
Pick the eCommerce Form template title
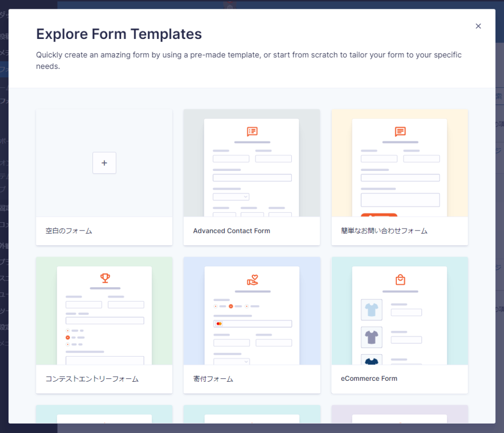369,378
